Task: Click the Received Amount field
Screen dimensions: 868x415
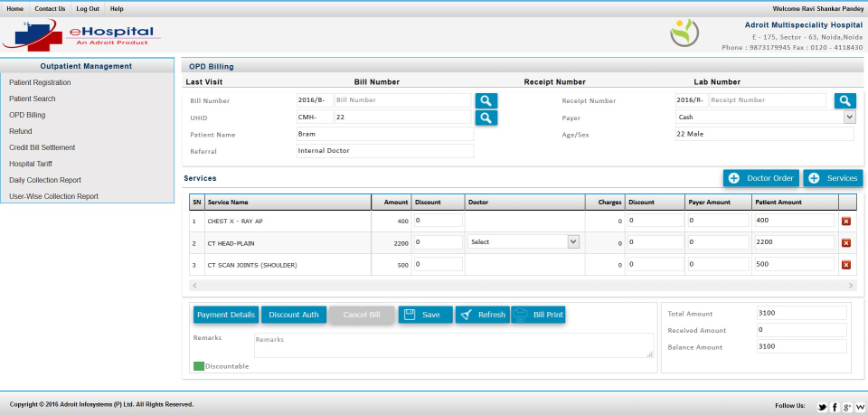Action: (x=802, y=330)
